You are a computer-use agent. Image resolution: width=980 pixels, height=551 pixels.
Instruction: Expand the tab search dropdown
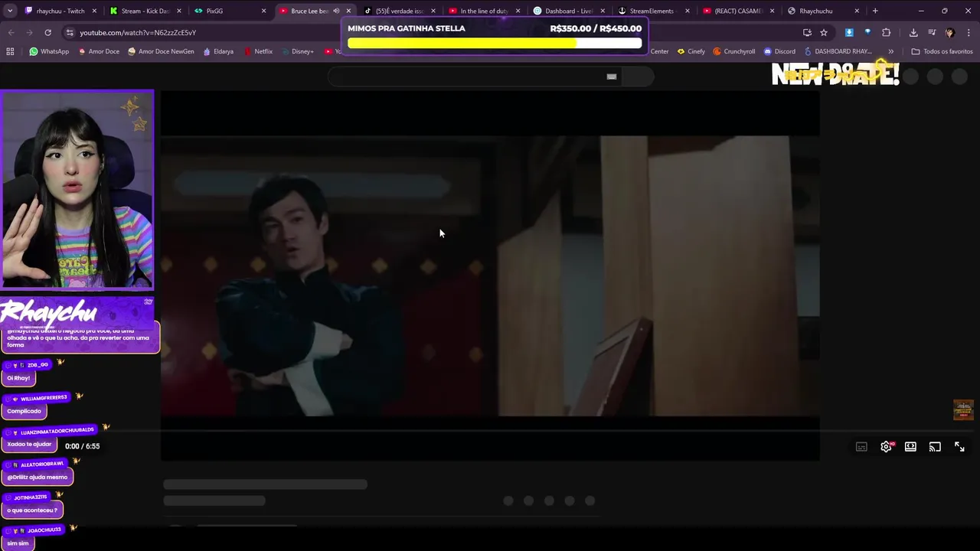9,11
